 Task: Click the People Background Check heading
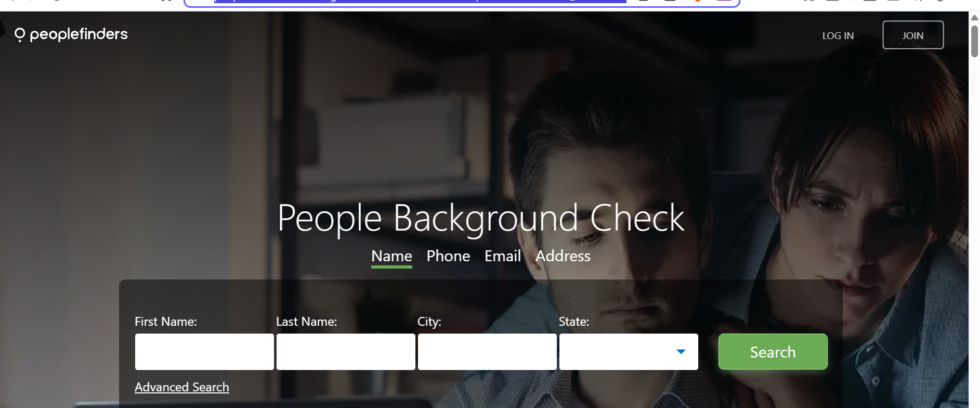[481, 218]
